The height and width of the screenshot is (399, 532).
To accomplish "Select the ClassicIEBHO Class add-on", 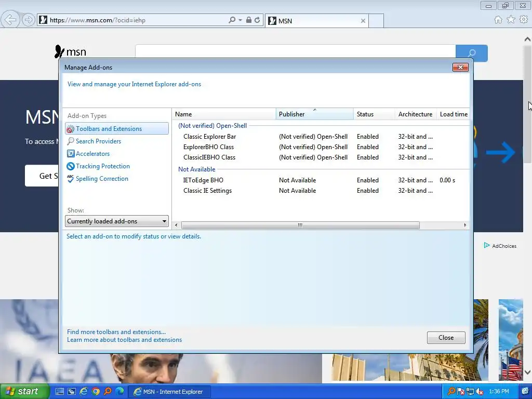I will [x=209, y=157].
